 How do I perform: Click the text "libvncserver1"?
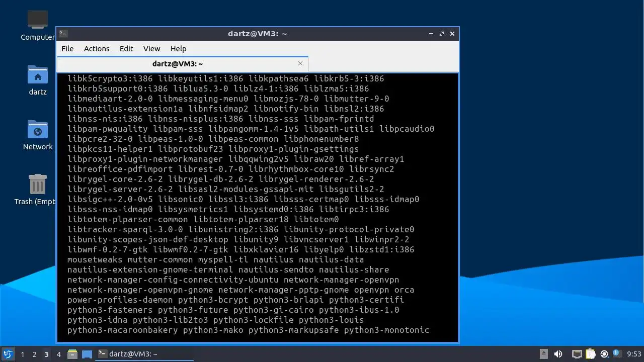[x=316, y=239]
